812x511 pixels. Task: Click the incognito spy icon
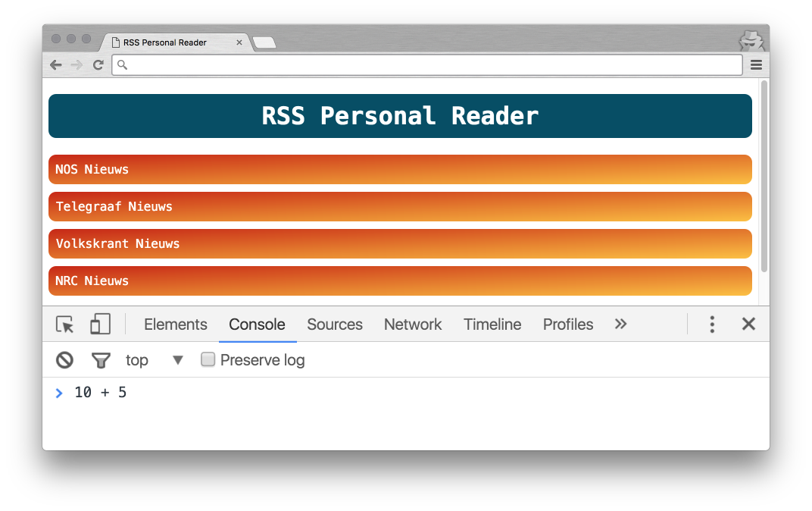point(751,40)
